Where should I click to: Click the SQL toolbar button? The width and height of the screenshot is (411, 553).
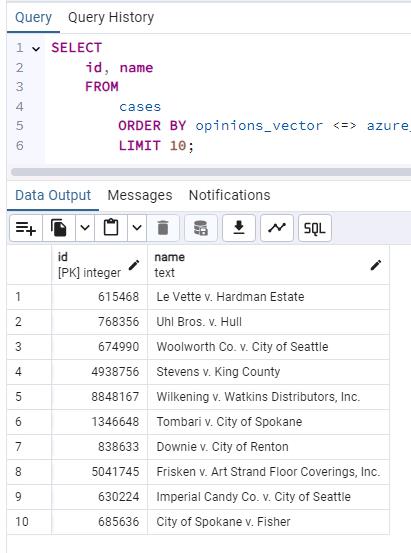[315, 228]
